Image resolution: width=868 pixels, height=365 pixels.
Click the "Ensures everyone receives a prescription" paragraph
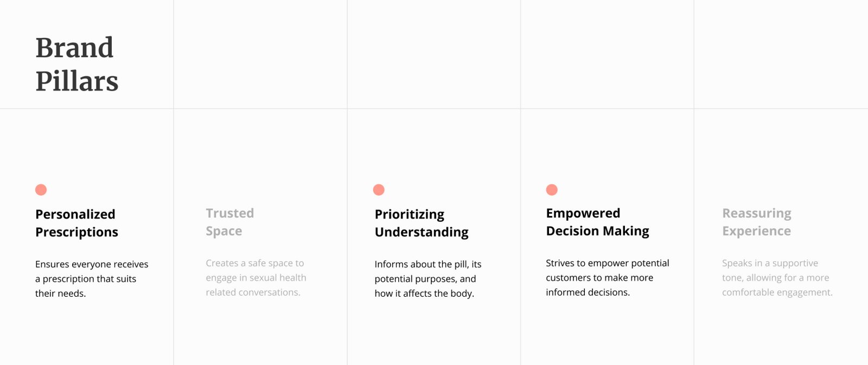pyautogui.click(x=91, y=279)
